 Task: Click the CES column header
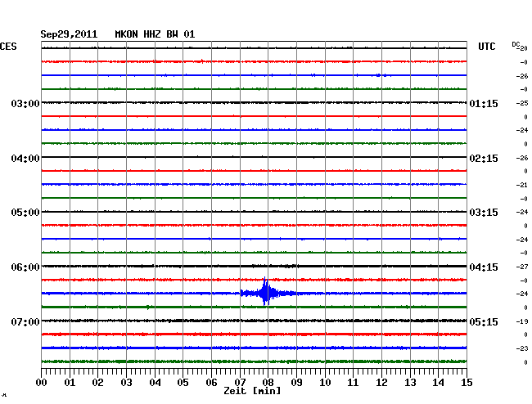point(8,47)
